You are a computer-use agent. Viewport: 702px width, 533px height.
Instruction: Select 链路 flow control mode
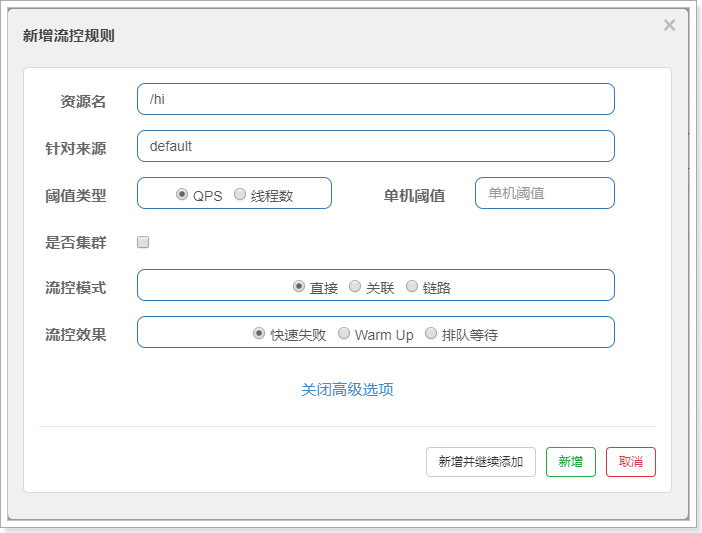(411, 286)
